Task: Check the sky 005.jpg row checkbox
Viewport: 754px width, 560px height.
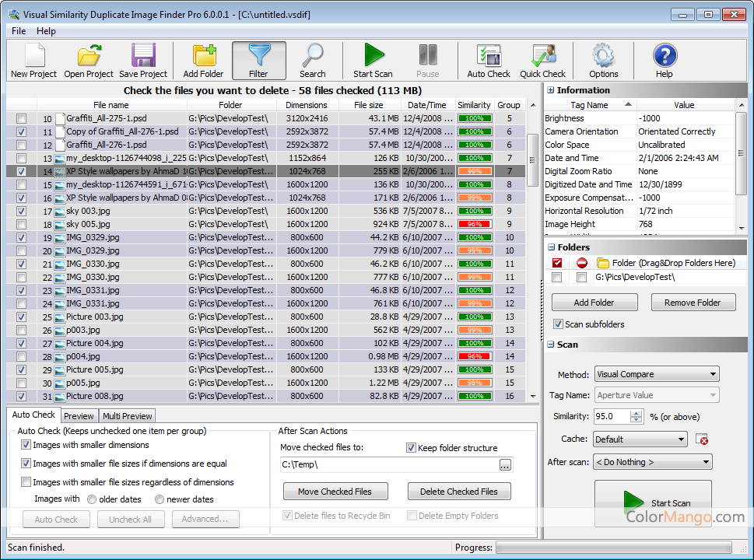Action: click(21, 225)
